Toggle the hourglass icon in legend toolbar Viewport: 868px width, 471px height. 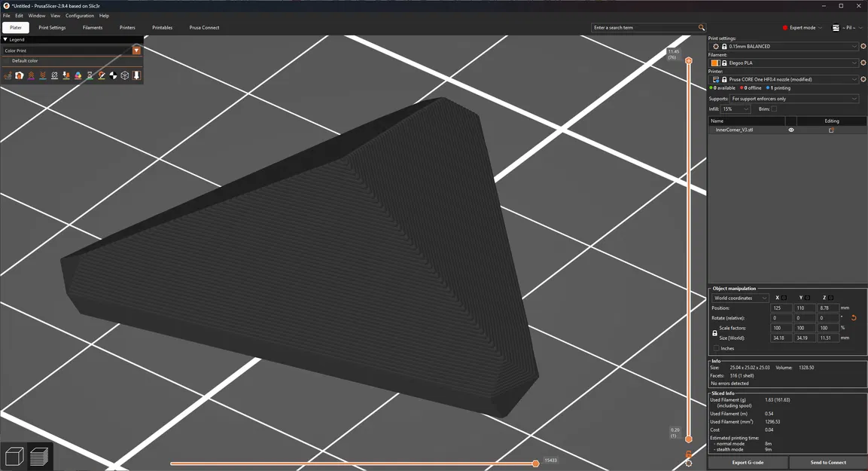[x=90, y=75]
